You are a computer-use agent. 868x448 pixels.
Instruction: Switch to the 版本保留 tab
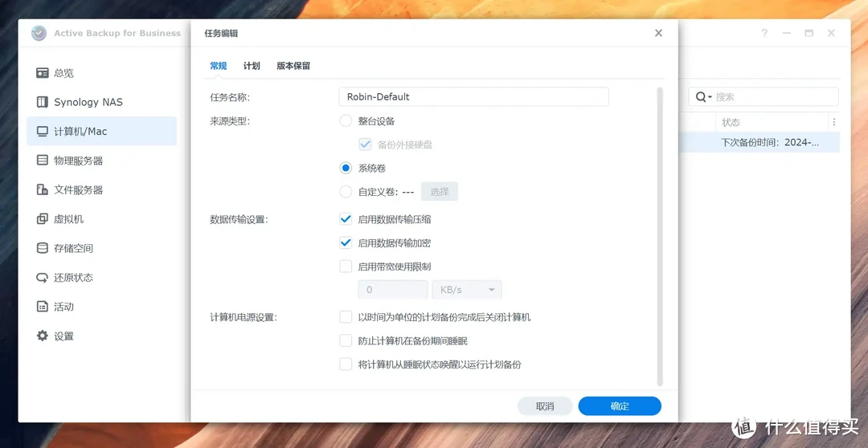tap(293, 66)
